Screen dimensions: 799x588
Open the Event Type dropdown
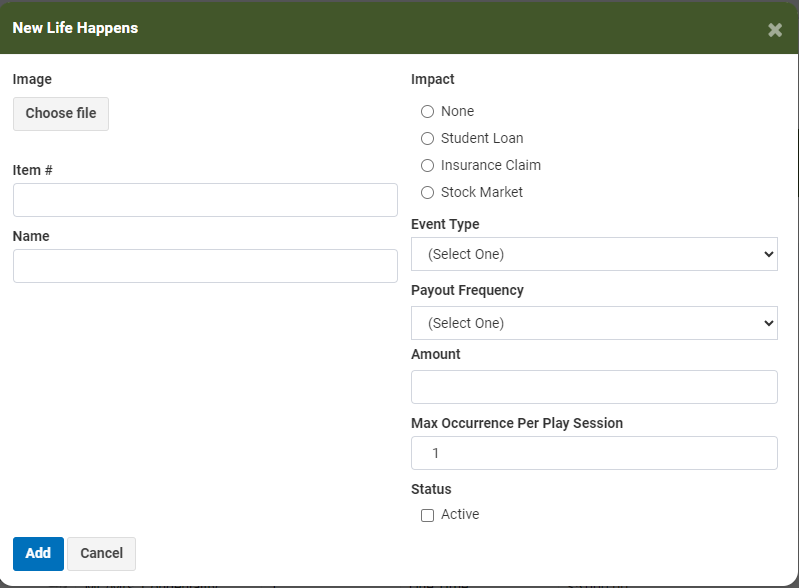(594, 254)
